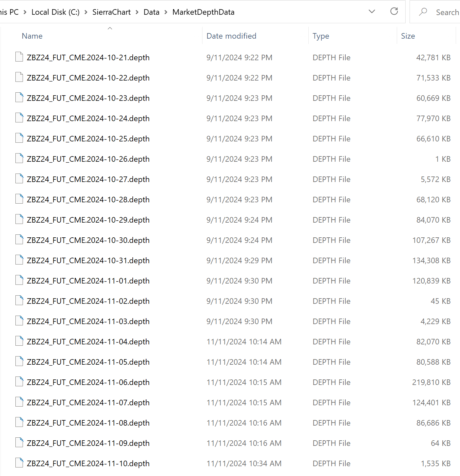Click file icon for ZBZ24_FUT_CME.2024-11-02.depth
This screenshot has width=460, height=476.
coord(19,301)
